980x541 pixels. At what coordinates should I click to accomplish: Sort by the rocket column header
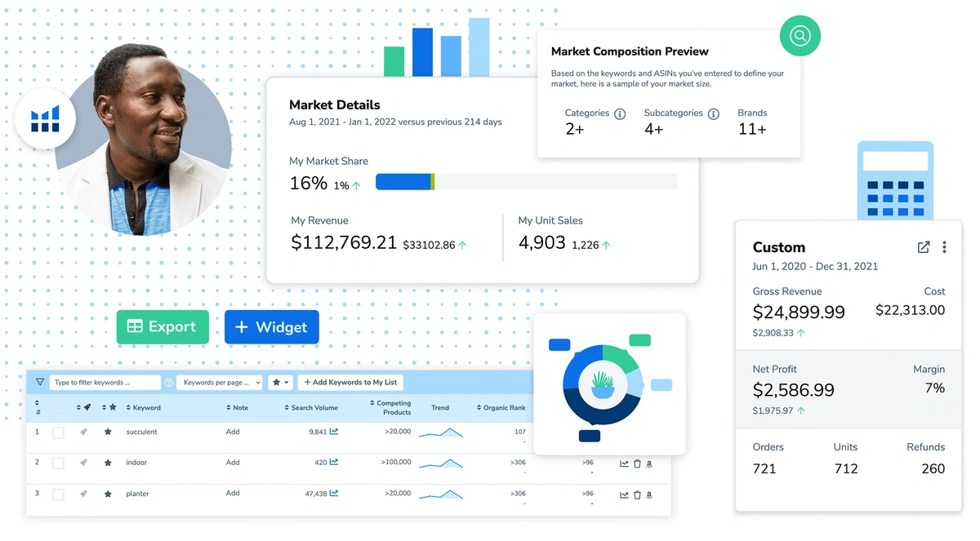coord(83,407)
